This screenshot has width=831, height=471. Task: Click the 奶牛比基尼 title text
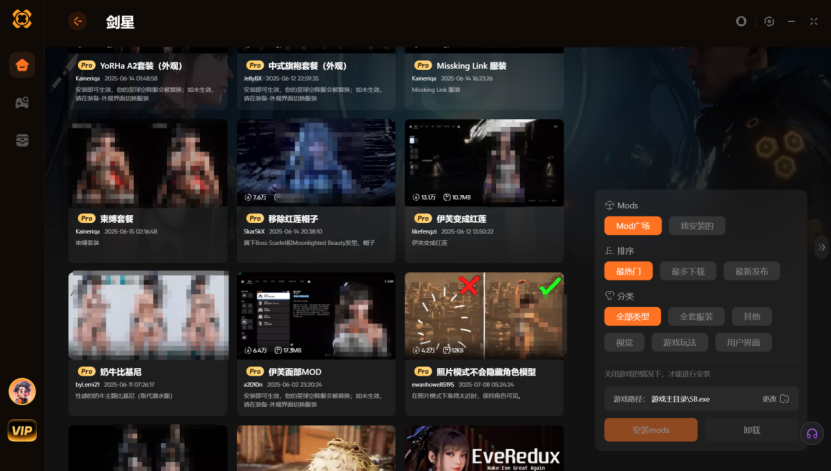coord(121,372)
